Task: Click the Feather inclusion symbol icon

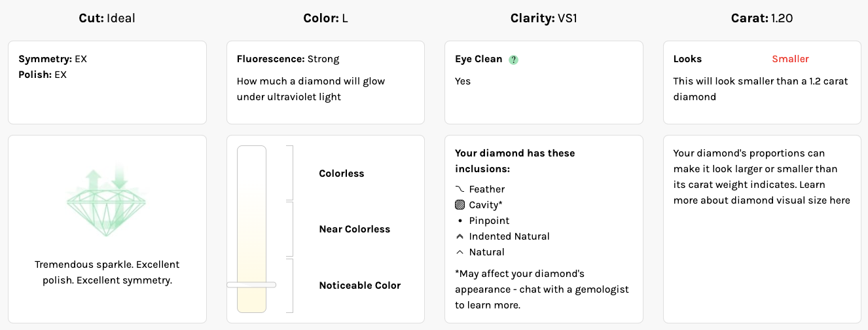Action: pyautogui.click(x=460, y=189)
